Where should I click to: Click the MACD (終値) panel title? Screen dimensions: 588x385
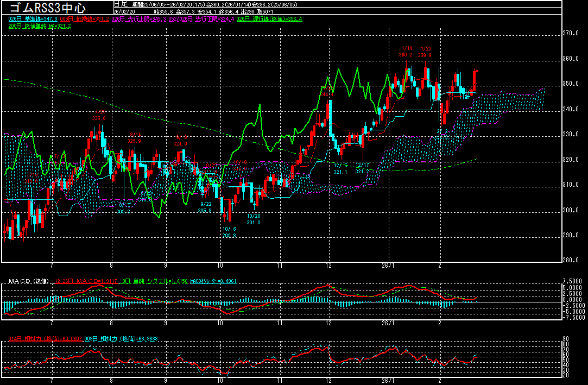(27, 281)
